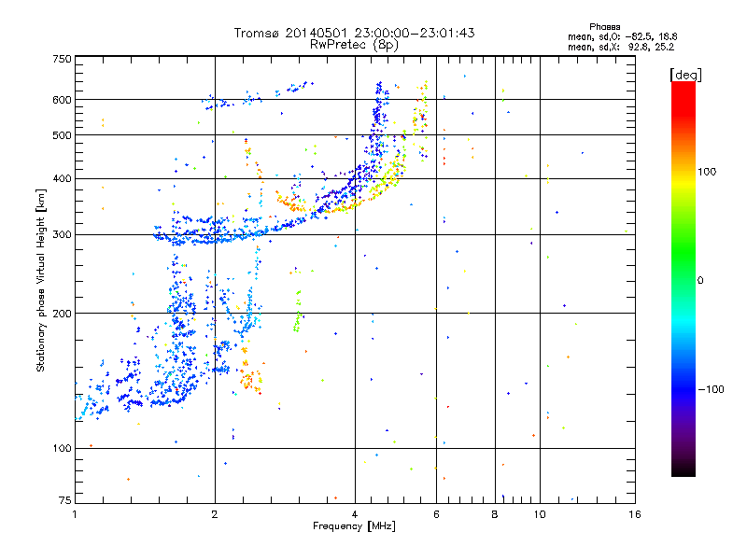Click the '8' frequency axis tick label

point(495,514)
